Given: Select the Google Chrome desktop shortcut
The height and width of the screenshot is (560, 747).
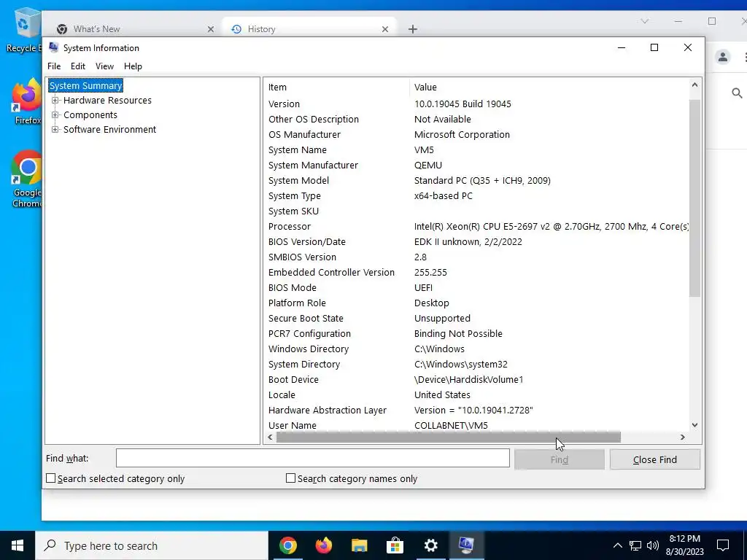Looking at the screenshot, I should coord(27,179).
